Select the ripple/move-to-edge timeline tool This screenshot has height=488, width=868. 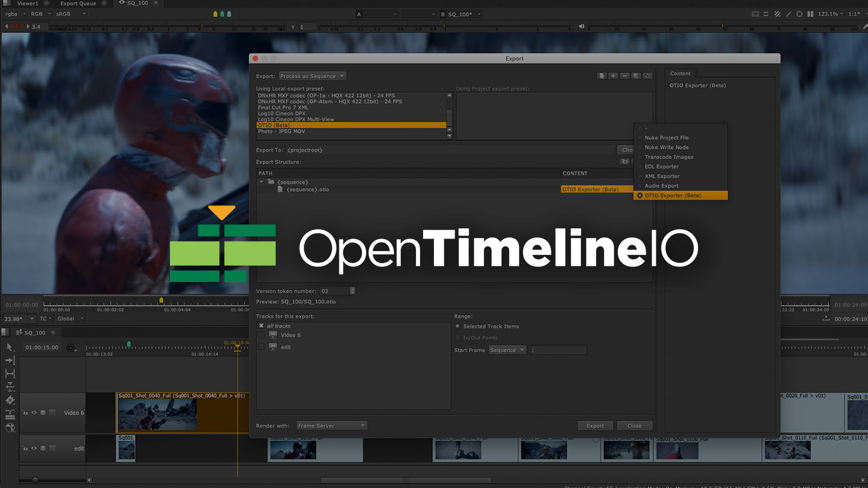point(10,360)
